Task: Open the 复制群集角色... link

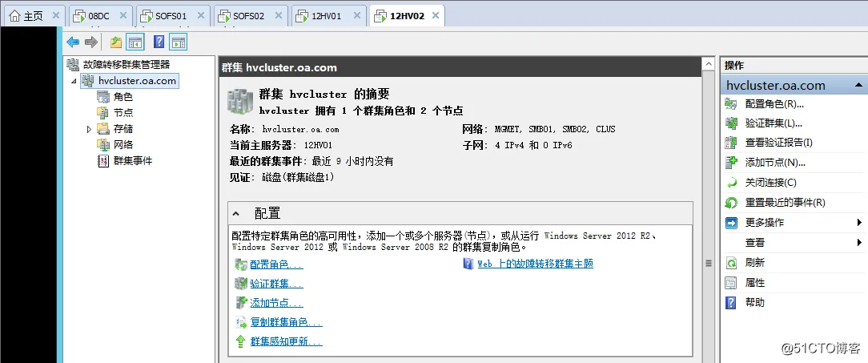Action: click(x=286, y=323)
